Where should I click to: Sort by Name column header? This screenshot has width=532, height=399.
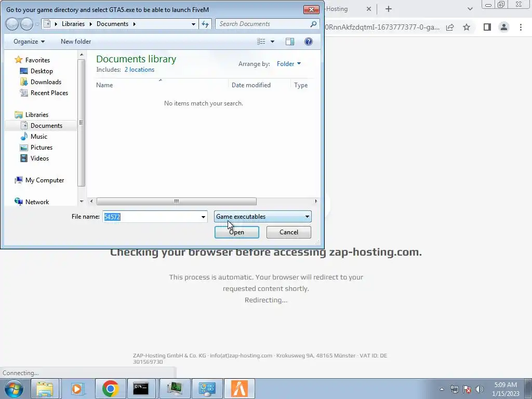[104, 85]
